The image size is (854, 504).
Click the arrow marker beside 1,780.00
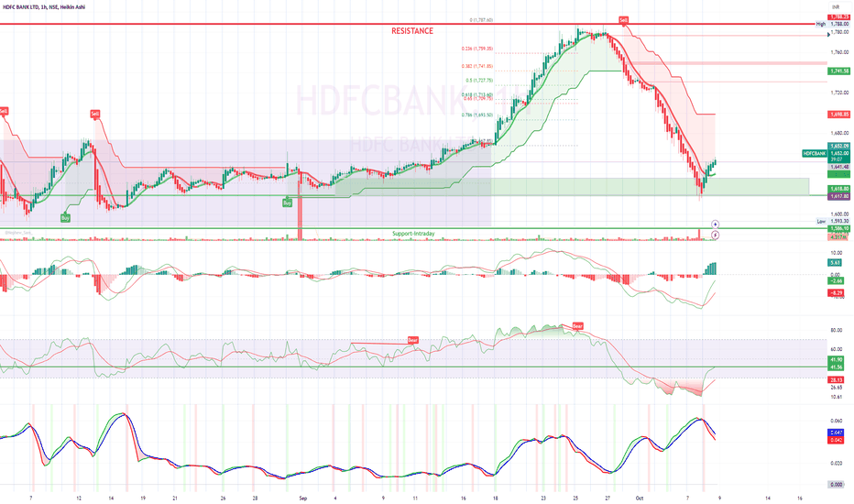(x=829, y=34)
